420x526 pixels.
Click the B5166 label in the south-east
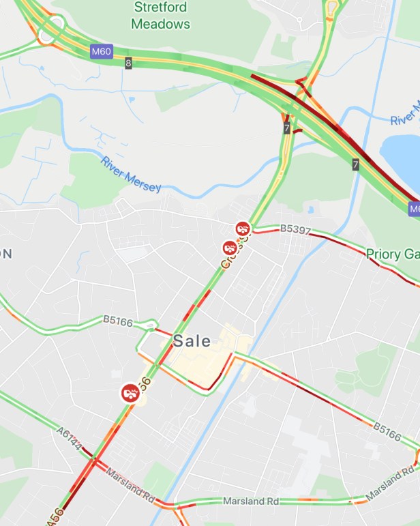click(387, 431)
